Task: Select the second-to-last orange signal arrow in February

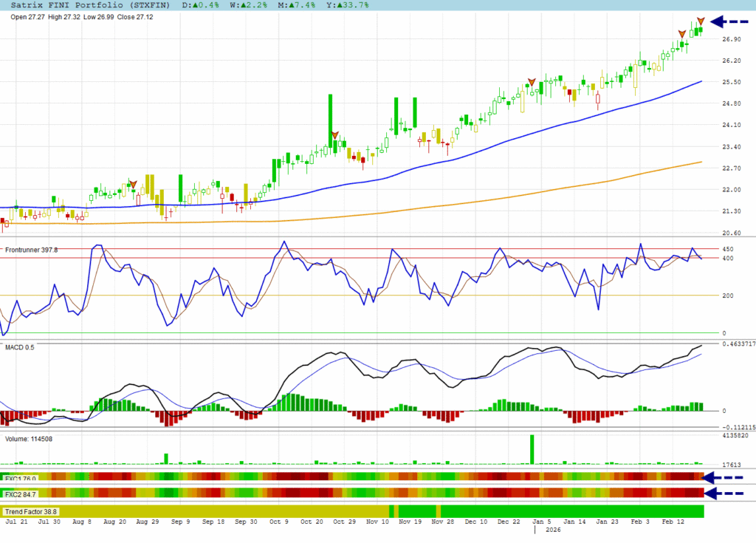Action: [x=682, y=34]
